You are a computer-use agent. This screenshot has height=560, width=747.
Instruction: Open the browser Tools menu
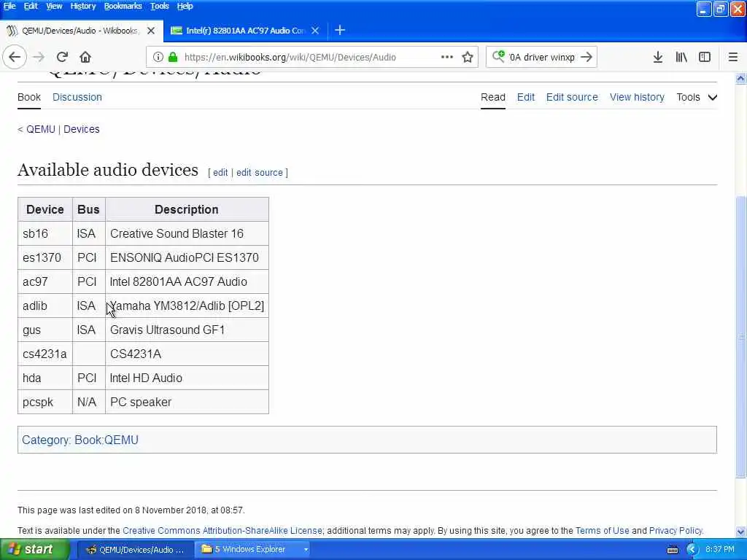click(160, 6)
